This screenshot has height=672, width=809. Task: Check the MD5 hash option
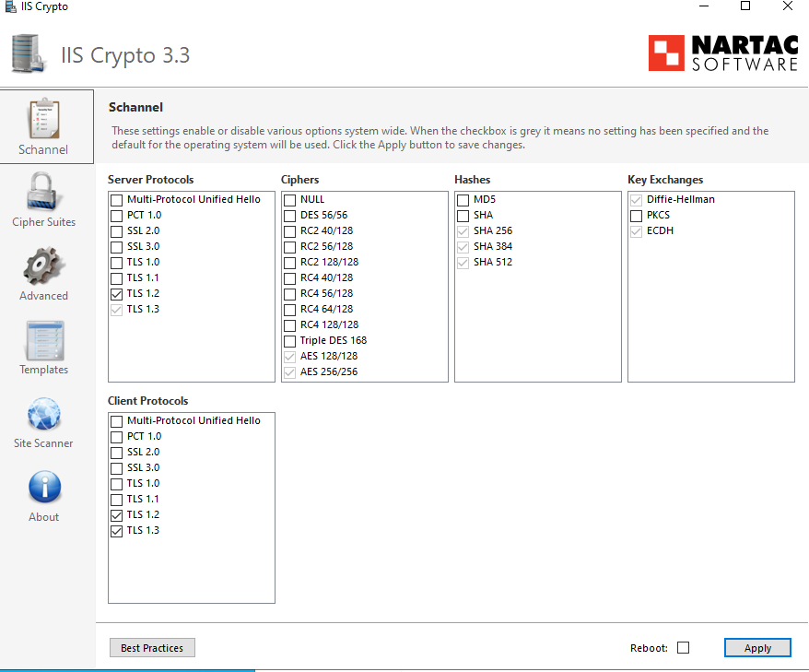coord(463,199)
